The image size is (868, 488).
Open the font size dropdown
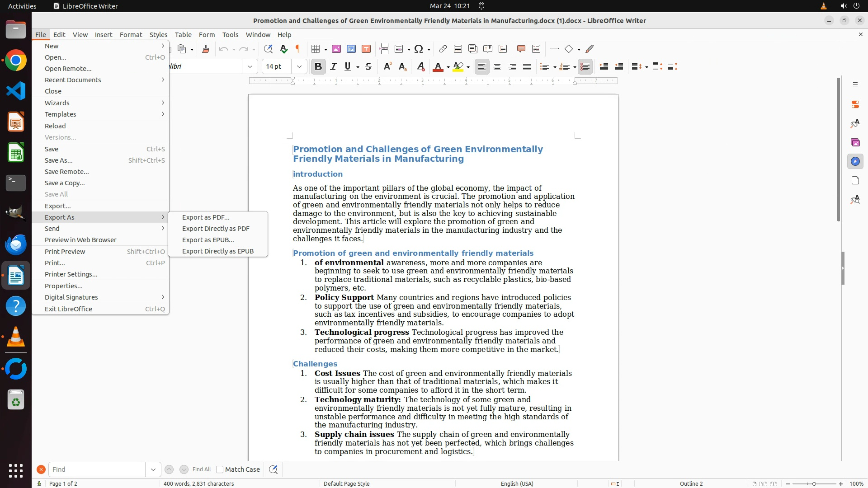tap(299, 67)
